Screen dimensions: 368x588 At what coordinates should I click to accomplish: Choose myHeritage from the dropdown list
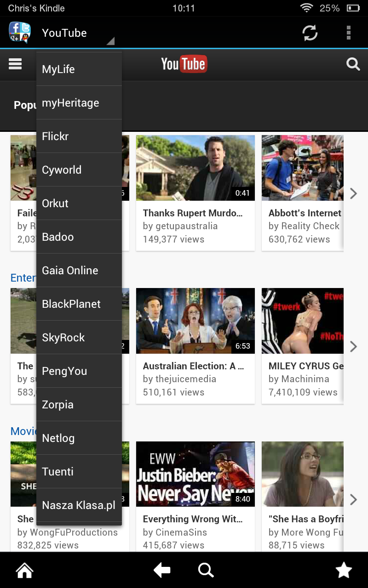point(79,102)
